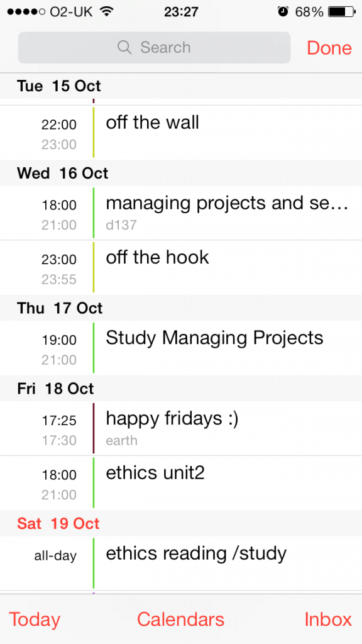Jump to Today
This screenshot has width=362, height=644.
[x=35, y=619]
